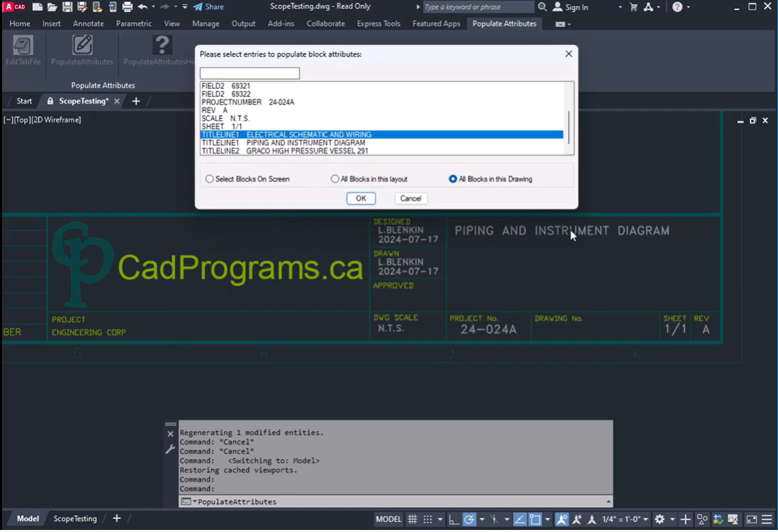Click the Save As icon
The height and width of the screenshot is (532, 778).
(x=82, y=7)
